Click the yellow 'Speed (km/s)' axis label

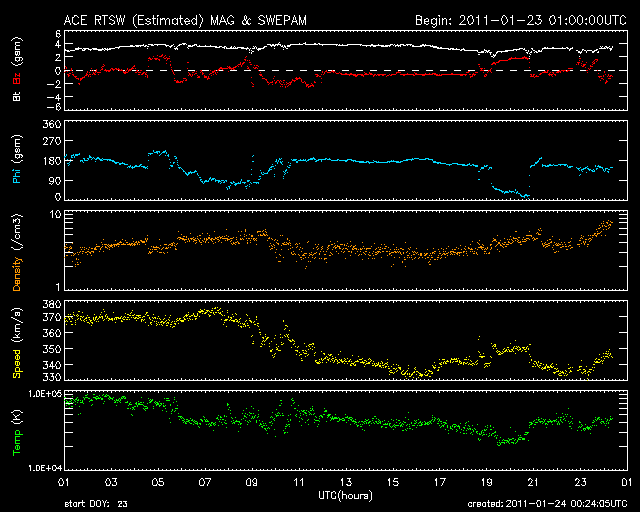(x=17, y=343)
